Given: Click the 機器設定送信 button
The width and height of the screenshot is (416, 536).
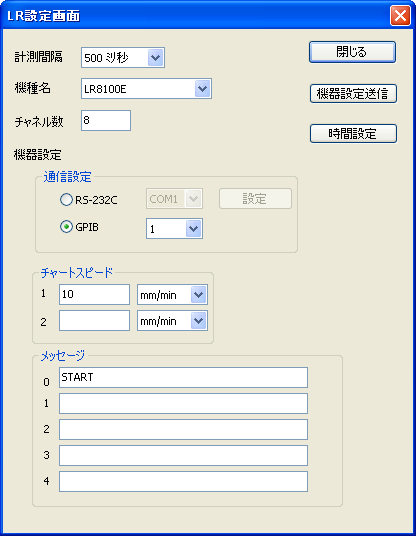Looking at the screenshot, I should 353,93.
